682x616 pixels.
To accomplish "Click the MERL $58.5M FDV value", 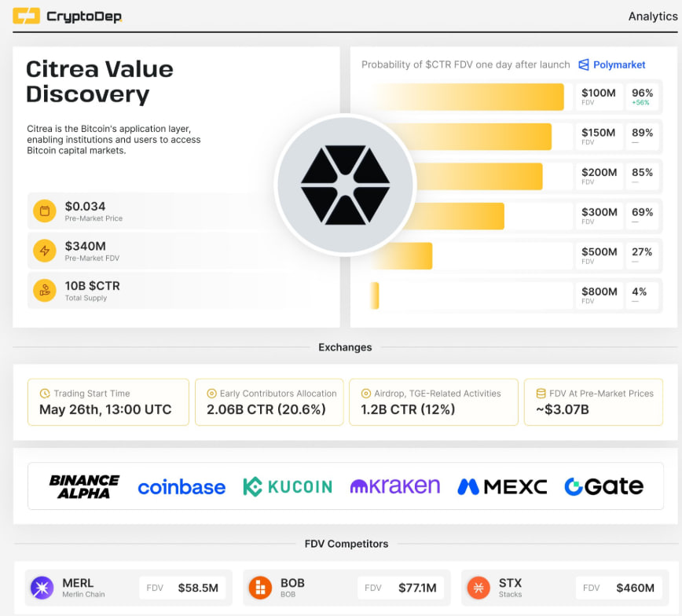I will [198, 588].
